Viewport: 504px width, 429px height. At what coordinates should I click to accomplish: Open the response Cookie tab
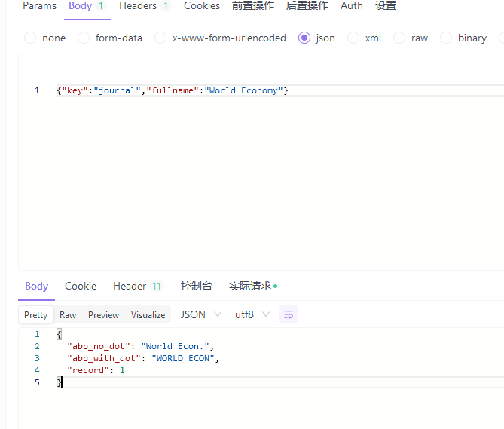81,286
